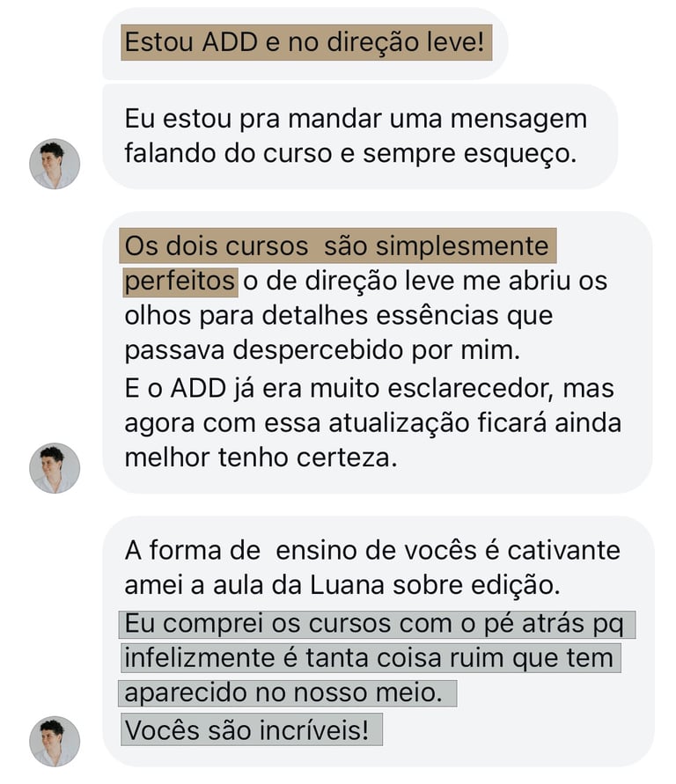The width and height of the screenshot is (676, 784).
Task: Click the line 'amei a aula da Luana sobre edição.'
Action: point(342,585)
